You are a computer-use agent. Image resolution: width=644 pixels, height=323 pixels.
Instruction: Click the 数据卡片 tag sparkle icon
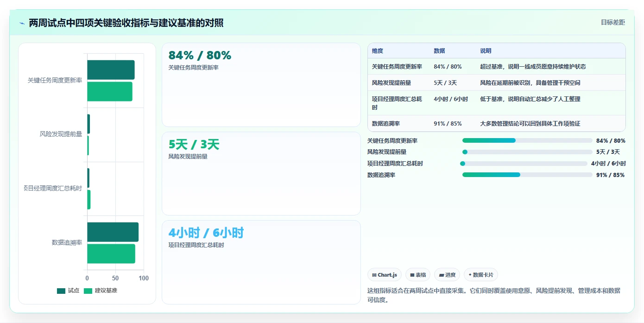tap(470, 275)
